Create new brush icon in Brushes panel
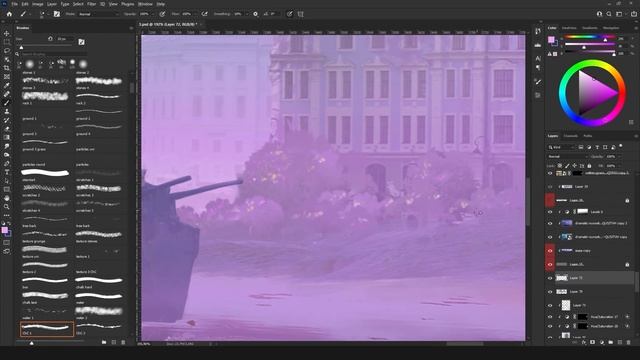 click(114, 342)
